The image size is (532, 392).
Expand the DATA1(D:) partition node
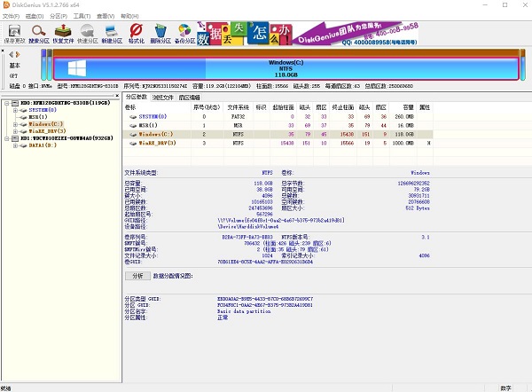pos(15,145)
